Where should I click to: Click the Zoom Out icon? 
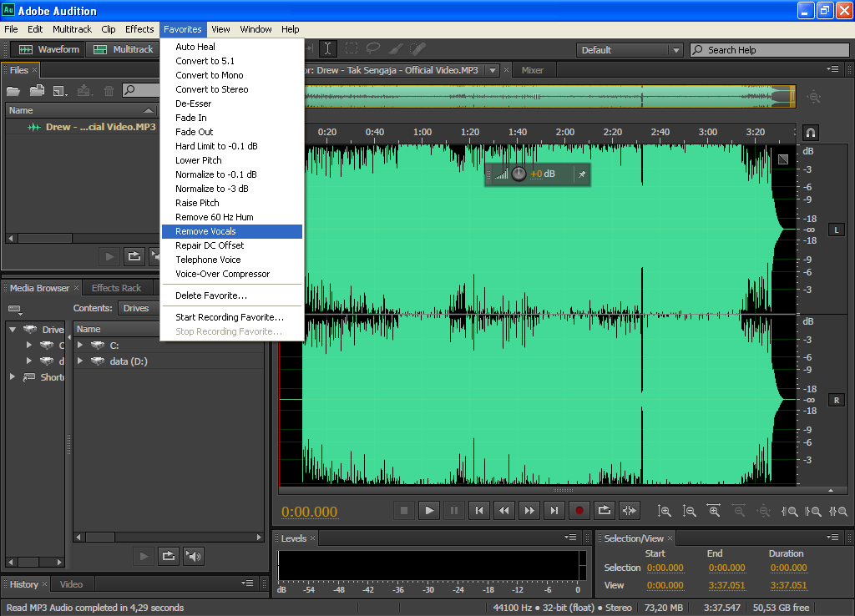[x=690, y=510]
